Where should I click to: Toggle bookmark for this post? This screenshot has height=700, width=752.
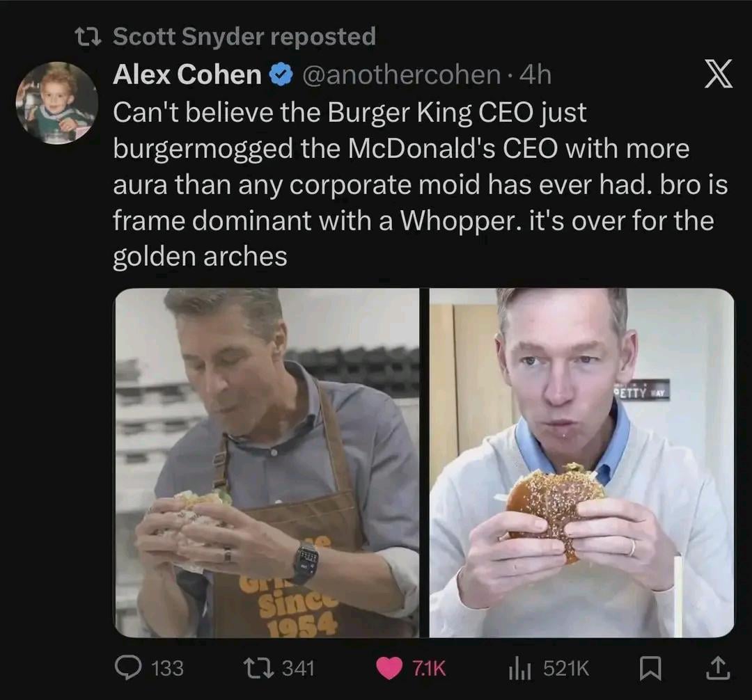point(648,669)
